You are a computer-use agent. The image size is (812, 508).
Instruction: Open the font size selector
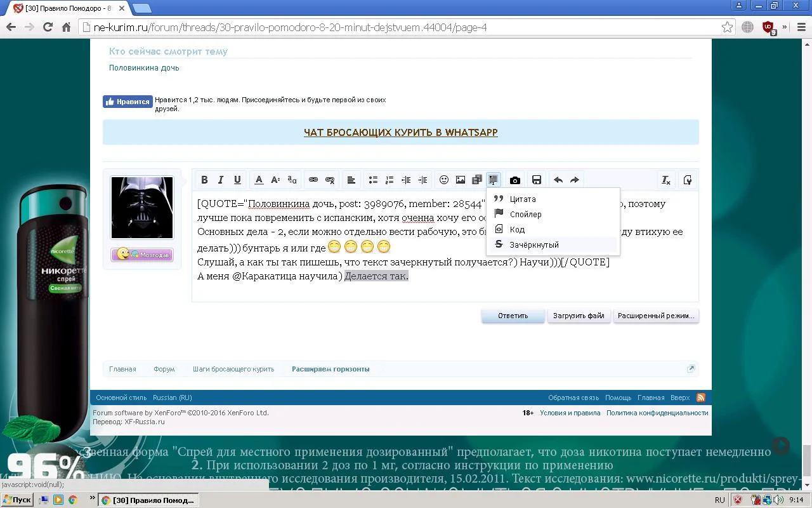click(275, 180)
